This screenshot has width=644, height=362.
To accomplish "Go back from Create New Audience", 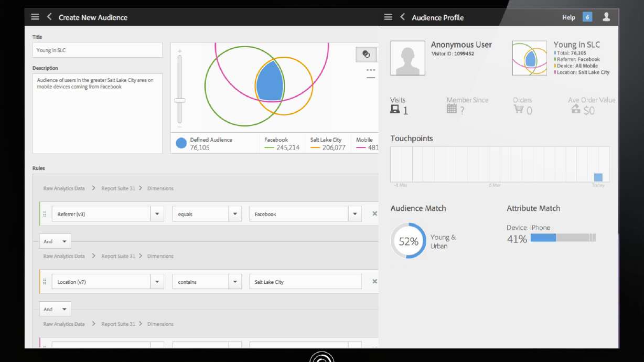I will (x=49, y=17).
